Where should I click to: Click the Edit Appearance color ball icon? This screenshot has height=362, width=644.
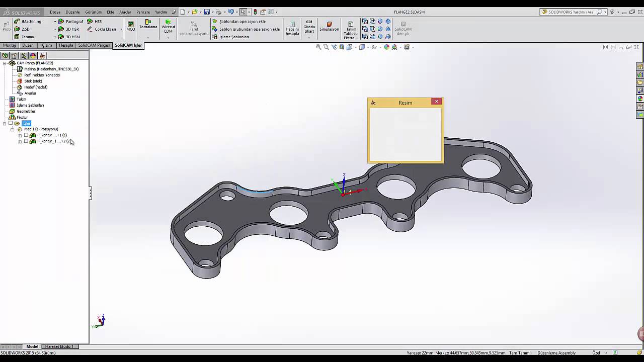tap(386, 47)
